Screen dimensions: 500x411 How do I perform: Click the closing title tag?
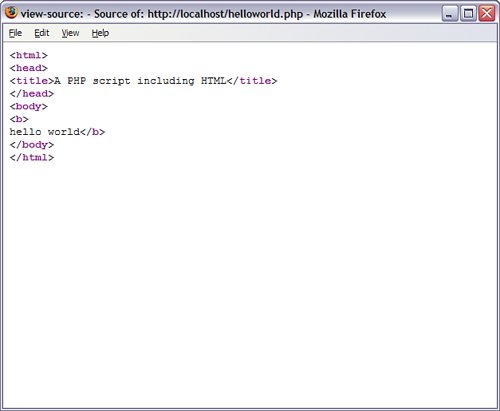pyautogui.click(x=252, y=81)
